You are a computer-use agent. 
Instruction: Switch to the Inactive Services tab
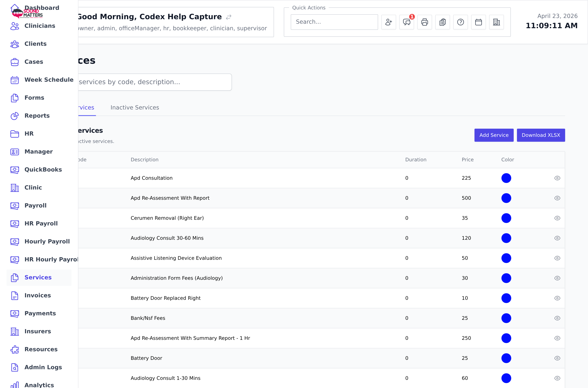(135, 108)
